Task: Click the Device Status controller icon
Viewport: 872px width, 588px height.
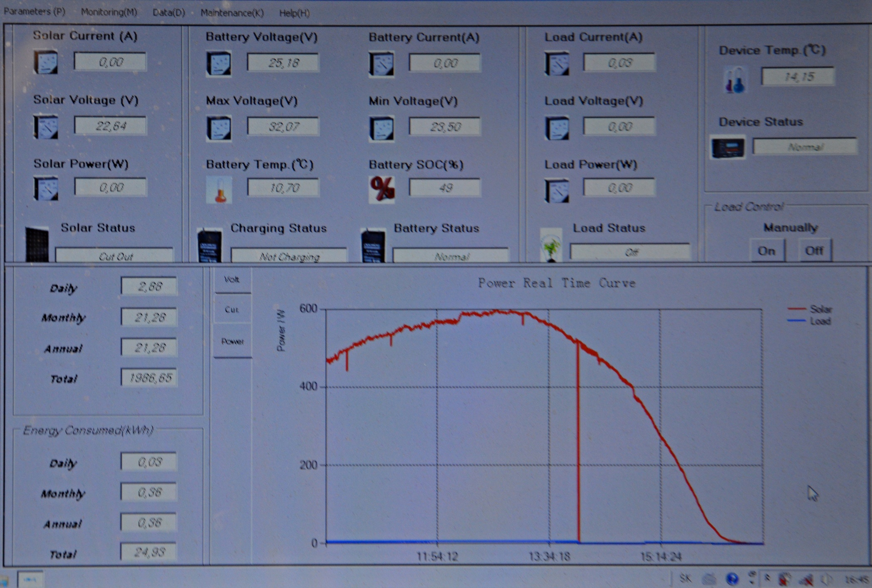Action: 728,147
